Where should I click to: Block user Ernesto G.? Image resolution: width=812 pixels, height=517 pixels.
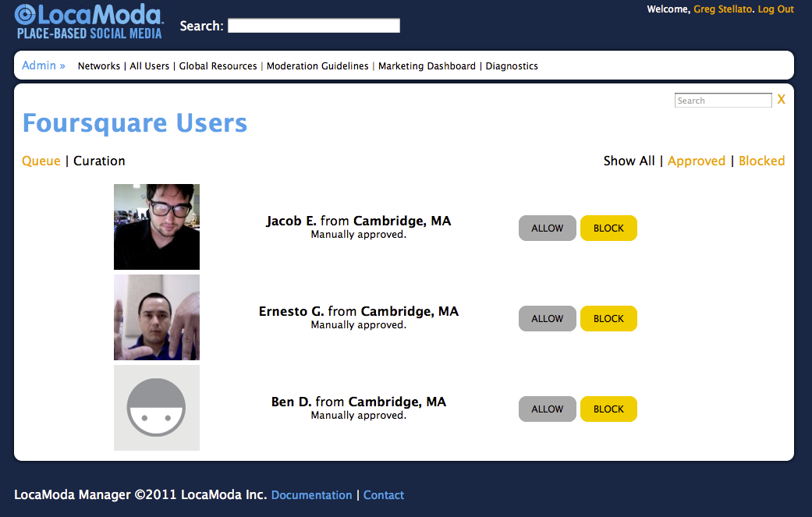pyautogui.click(x=608, y=319)
